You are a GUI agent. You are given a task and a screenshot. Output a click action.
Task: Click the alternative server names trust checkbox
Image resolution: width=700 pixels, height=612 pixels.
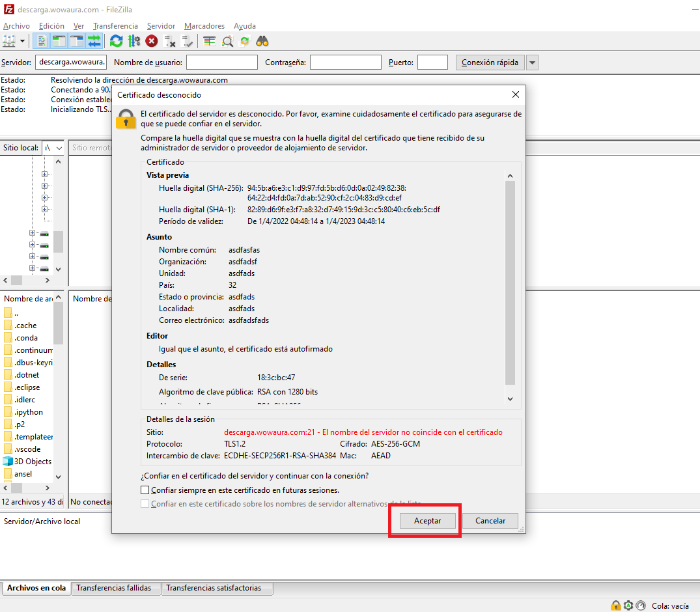(145, 503)
